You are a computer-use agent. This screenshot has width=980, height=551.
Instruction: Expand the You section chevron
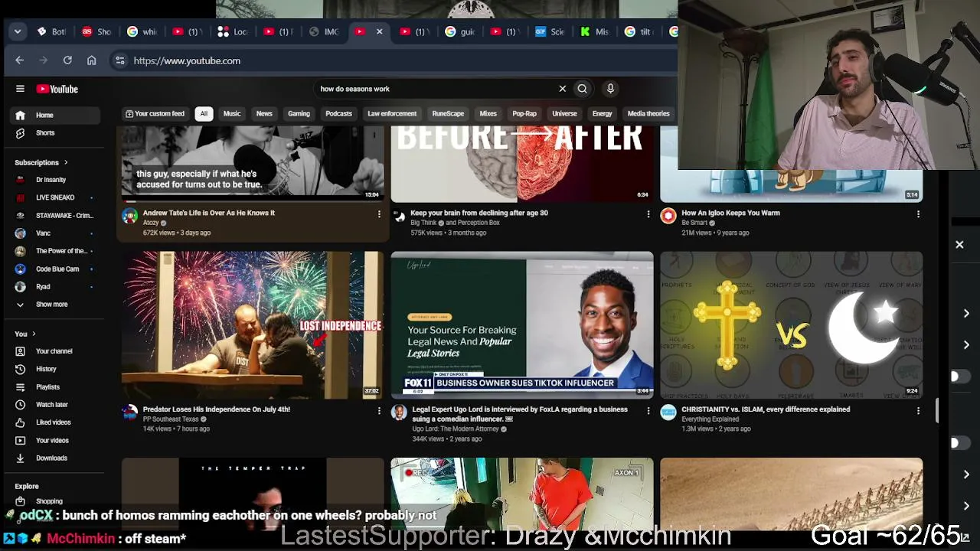coord(34,334)
